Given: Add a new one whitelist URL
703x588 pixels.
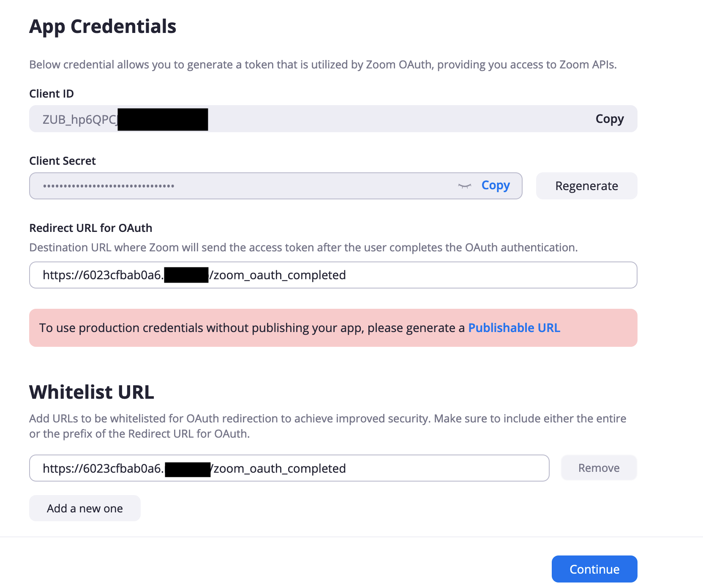Looking at the screenshot, I should point(84,508).
